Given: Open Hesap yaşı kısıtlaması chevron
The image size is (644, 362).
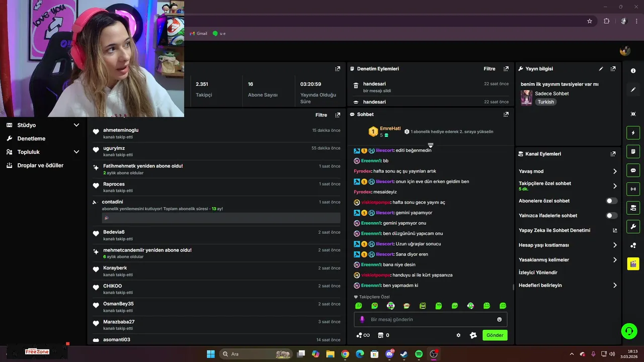Looking at the screenshot, I should [614, 245].
